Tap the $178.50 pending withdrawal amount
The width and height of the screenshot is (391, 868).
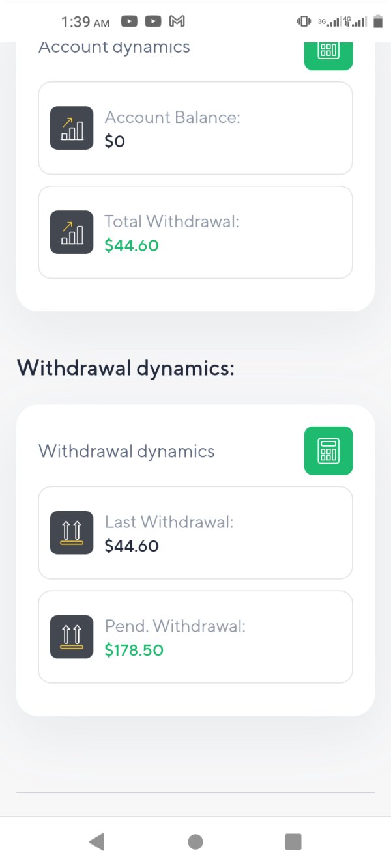(134, 650)
